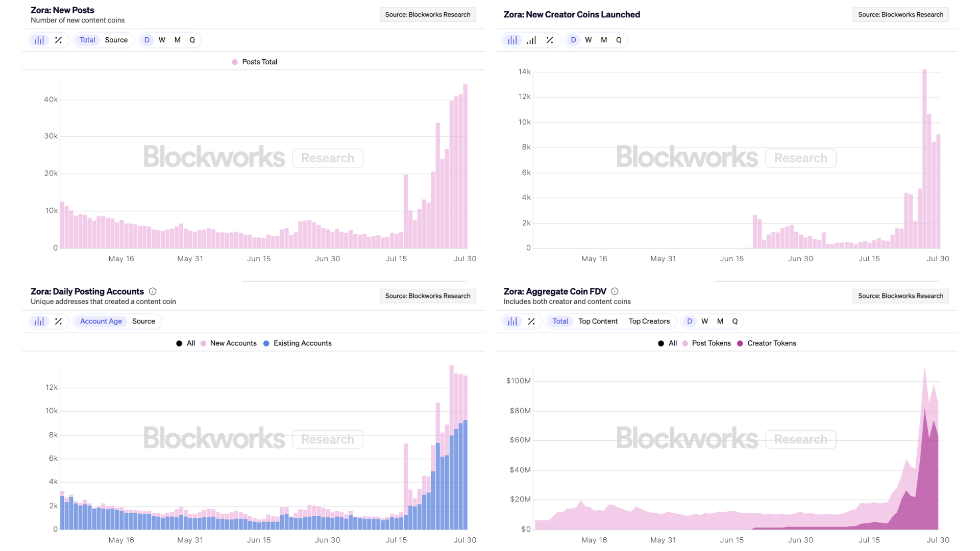Select the line chart icon on Aggregate Coin FDV
The width and height of the screenshot is (980, 551).
click(531, 321)
